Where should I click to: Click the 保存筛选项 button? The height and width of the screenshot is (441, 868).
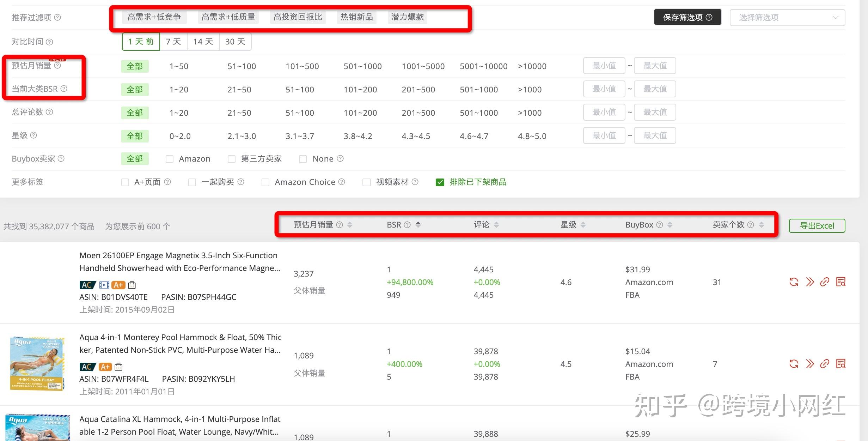(687, 17)
